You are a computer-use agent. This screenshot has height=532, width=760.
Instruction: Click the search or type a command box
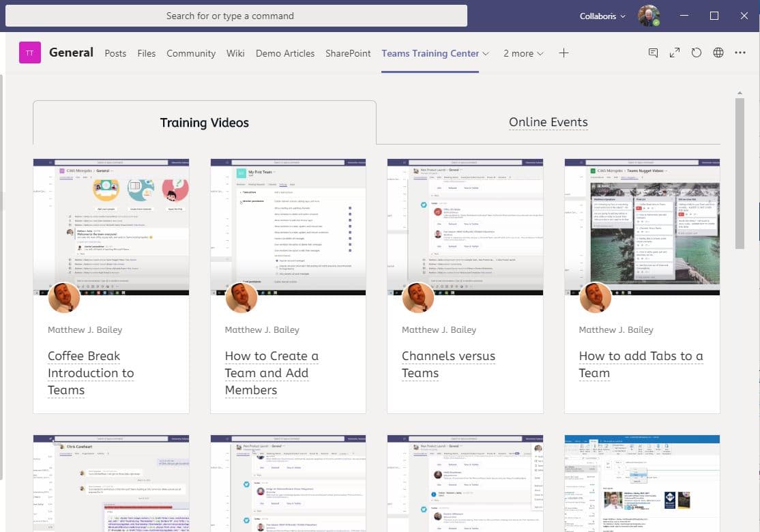[236, 16]
